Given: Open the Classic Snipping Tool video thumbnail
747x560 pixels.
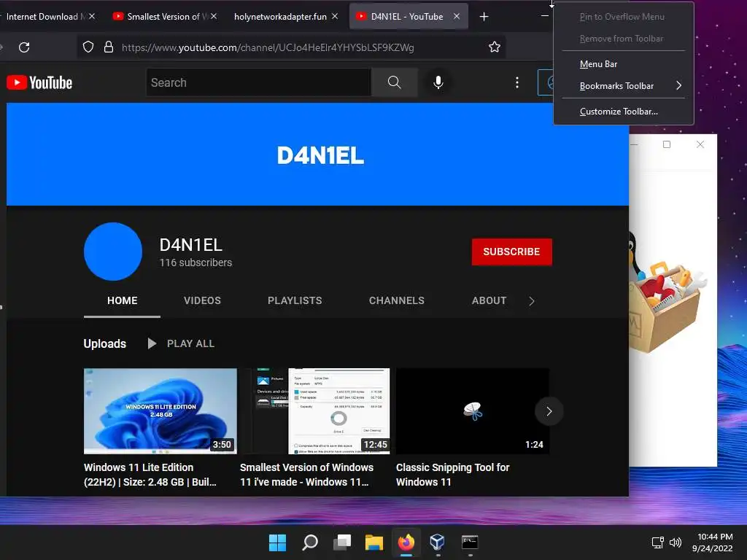Looking at the screenshot, I should pos(473,411).
